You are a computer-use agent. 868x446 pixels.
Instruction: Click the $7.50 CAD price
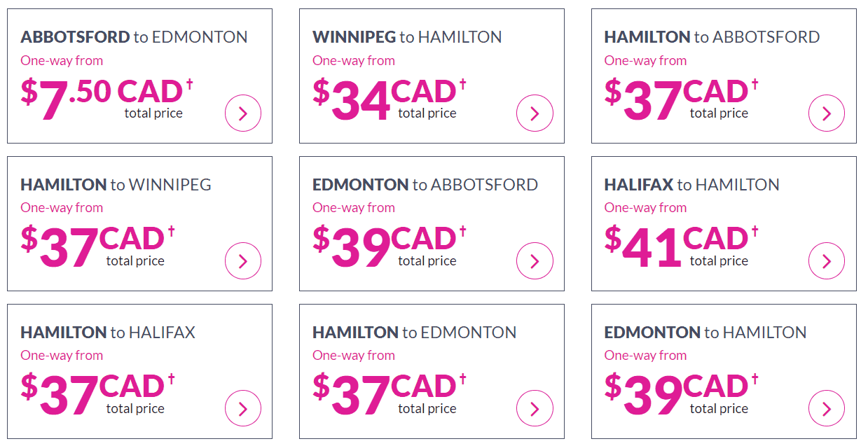point(106,99)
